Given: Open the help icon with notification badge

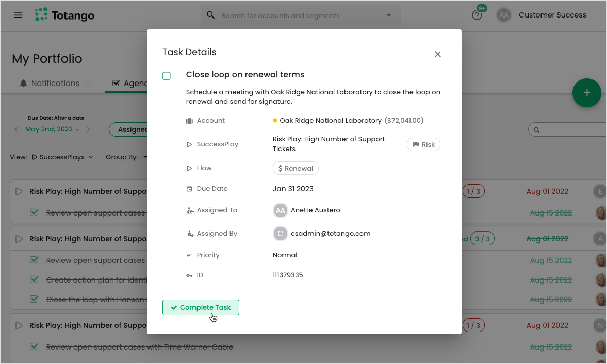Looking at the screenshot, I should (x=477, y=15).
